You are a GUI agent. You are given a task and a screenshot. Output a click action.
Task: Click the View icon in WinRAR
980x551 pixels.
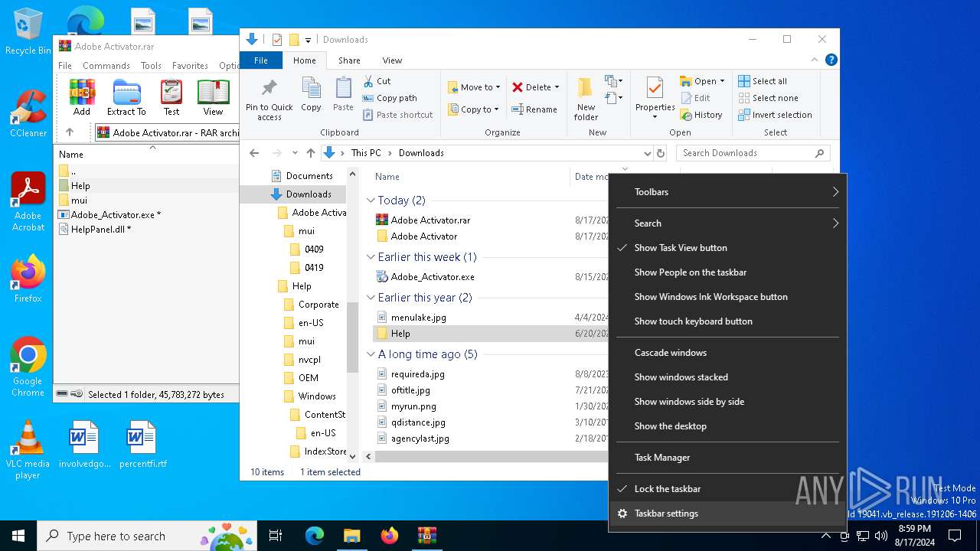(213, 97)
